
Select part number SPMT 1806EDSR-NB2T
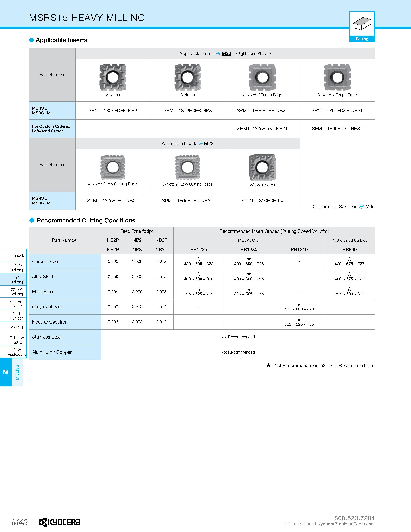coord(262,111)
